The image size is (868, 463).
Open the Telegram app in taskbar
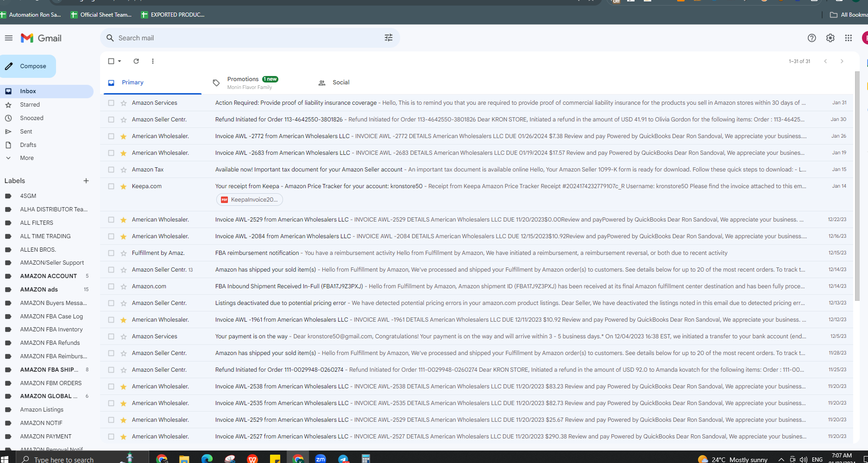(x=343, y=458)
